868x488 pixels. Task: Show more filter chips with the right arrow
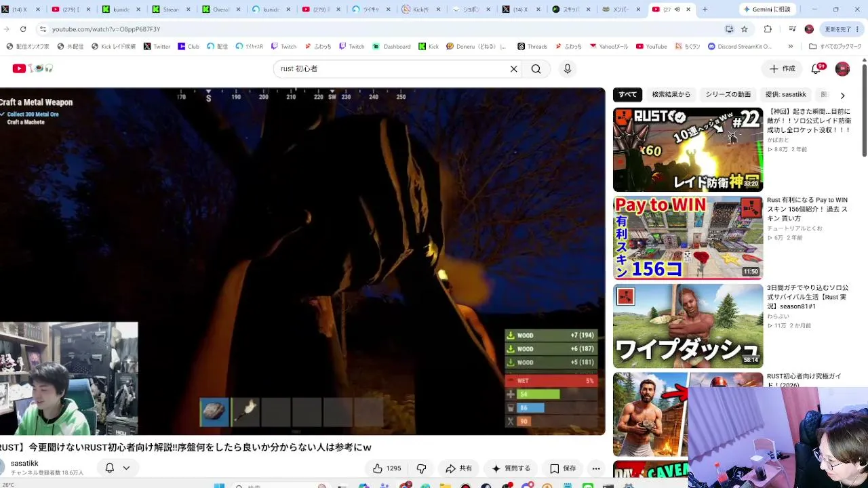(843, 96)
